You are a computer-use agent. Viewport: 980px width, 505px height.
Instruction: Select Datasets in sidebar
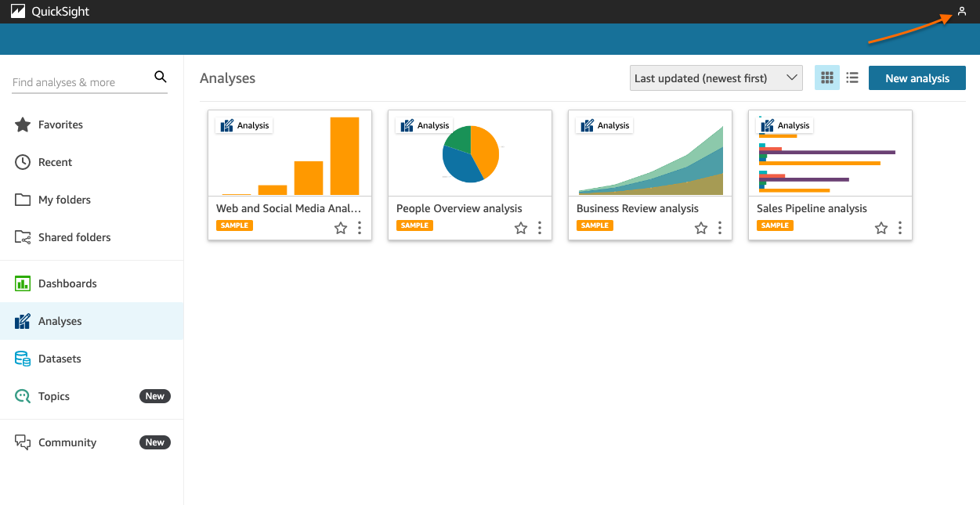tap(92, 359)
